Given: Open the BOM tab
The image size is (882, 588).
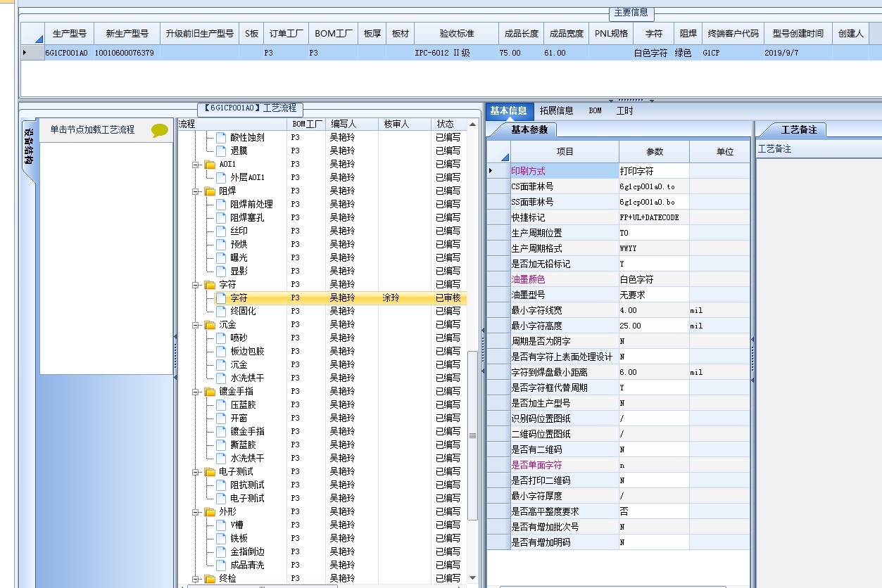Looking at the screenshot, I should point(595,110).
